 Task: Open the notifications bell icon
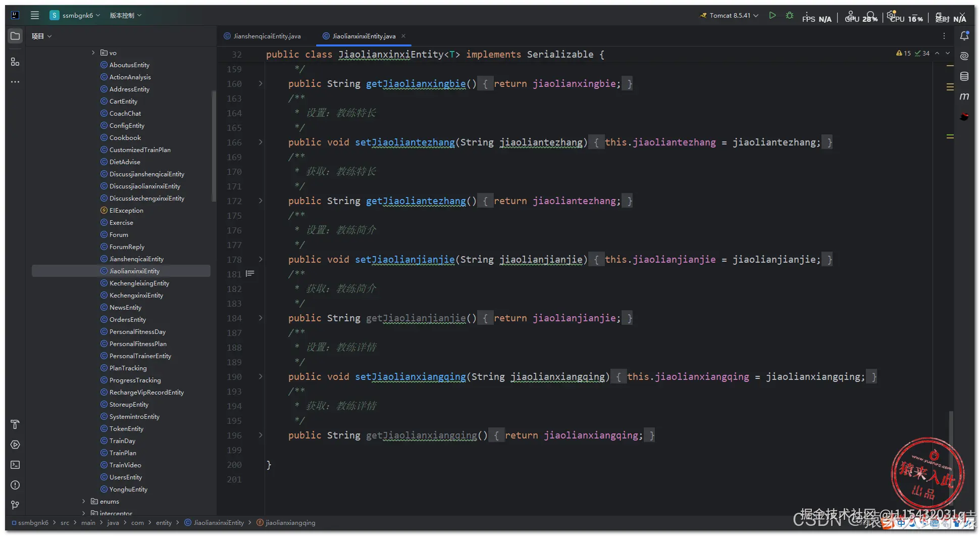964,36
